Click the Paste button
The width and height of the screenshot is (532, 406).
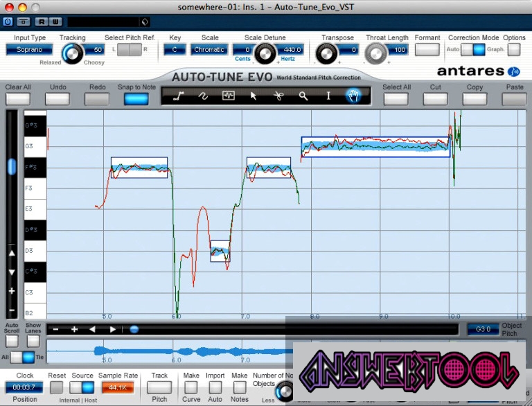pyautogui.click(x=515, y=99)
